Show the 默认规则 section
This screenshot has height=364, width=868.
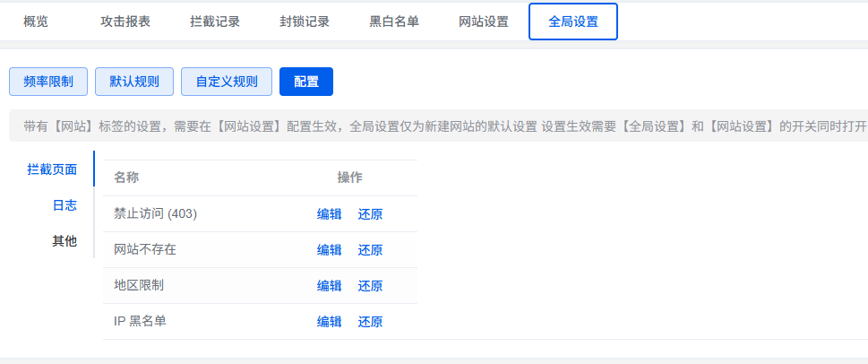point(134,82)
